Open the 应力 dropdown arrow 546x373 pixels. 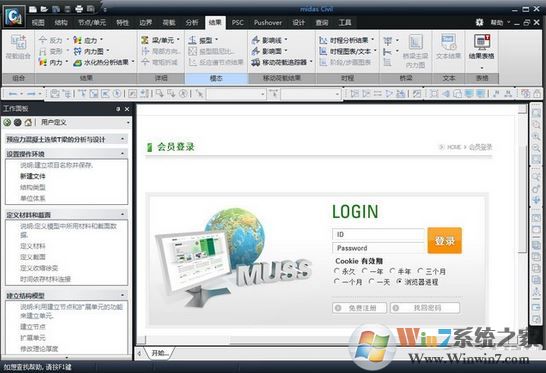click(x=102, y=40)
